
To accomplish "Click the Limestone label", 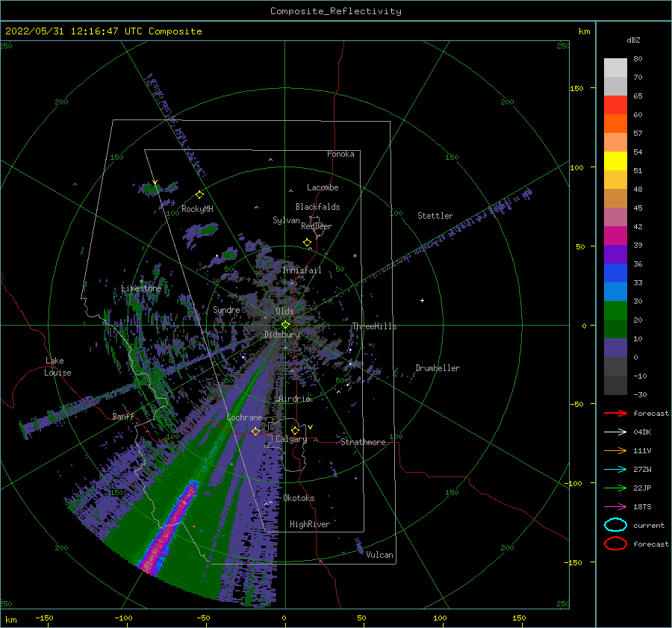I will coord(141,288).
